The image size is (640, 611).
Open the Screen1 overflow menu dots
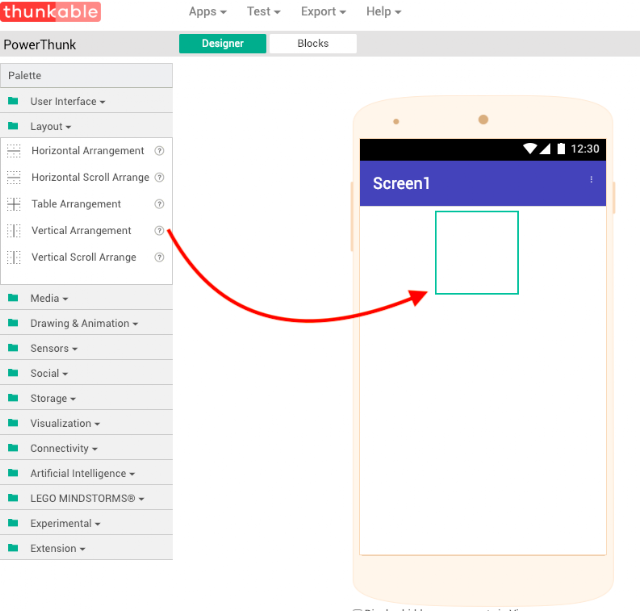[x=591, y=180]
